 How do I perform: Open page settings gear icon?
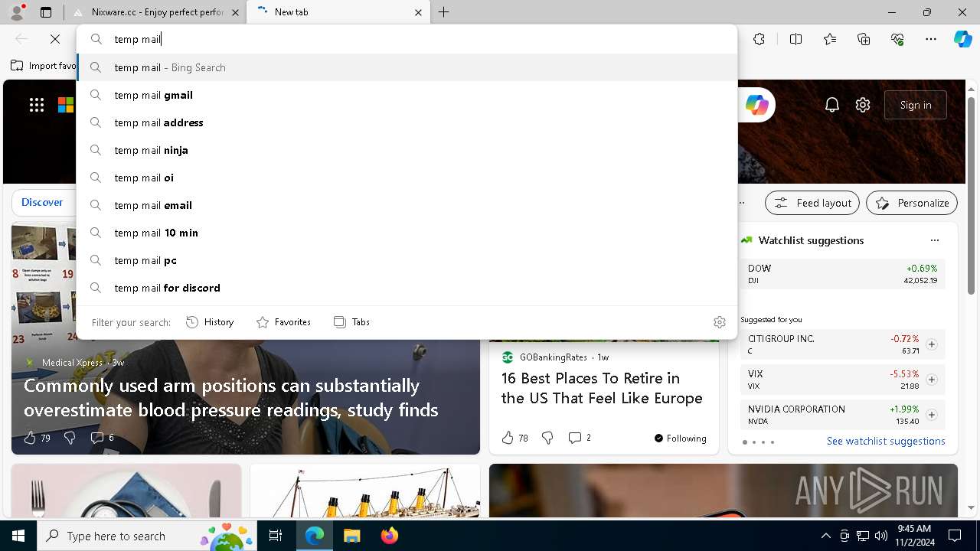(863, 105)
